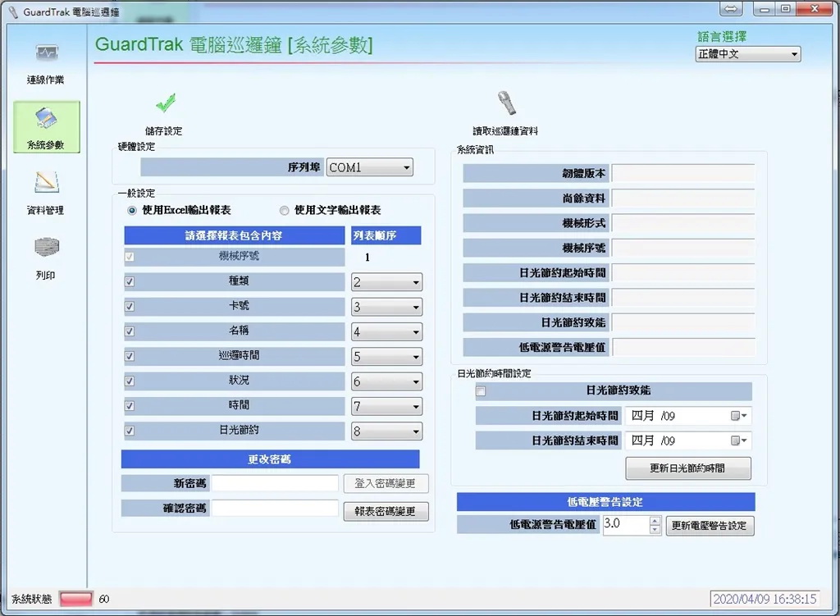
Task: Click the 日光節約效能 system info field
Action: pyautogui.click(x=683, y=322)
